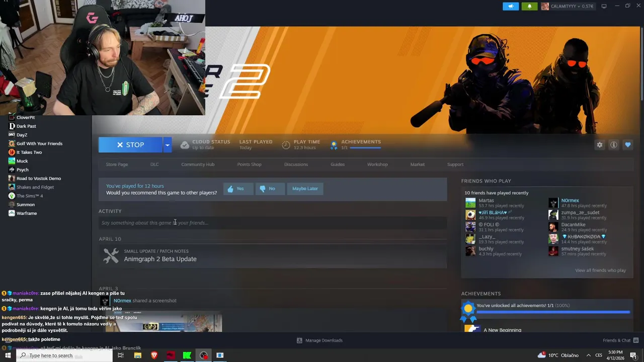Open Manage Downloads at the bottom
644x362 pixels.
tap(319, 340)
